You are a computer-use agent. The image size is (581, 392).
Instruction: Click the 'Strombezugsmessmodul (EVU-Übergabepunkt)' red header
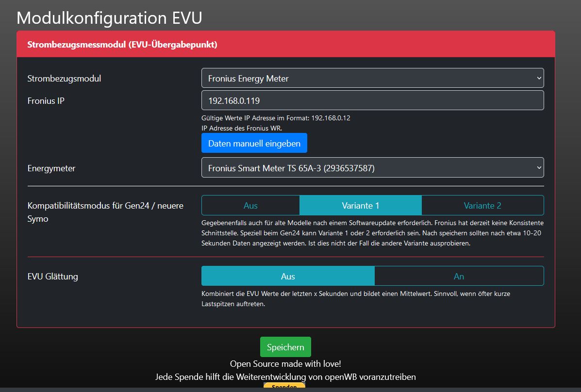pyautogui.click(x=122, y=45)
